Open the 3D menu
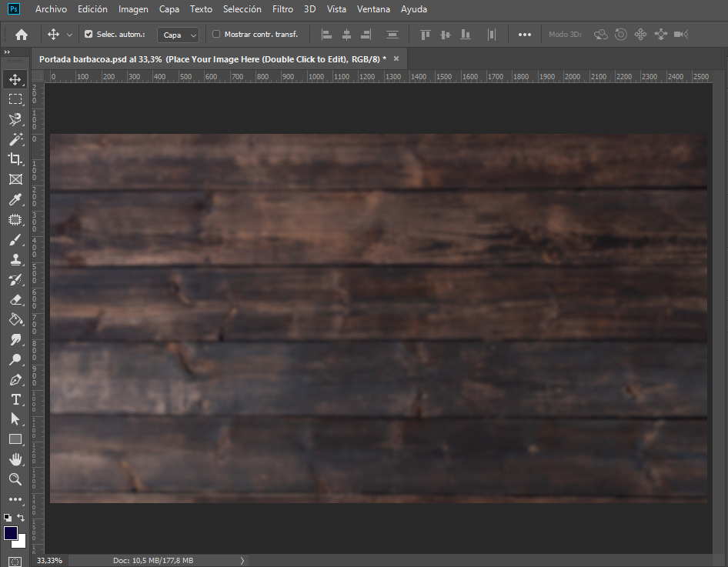728x567 pixels. coord(309,9)
